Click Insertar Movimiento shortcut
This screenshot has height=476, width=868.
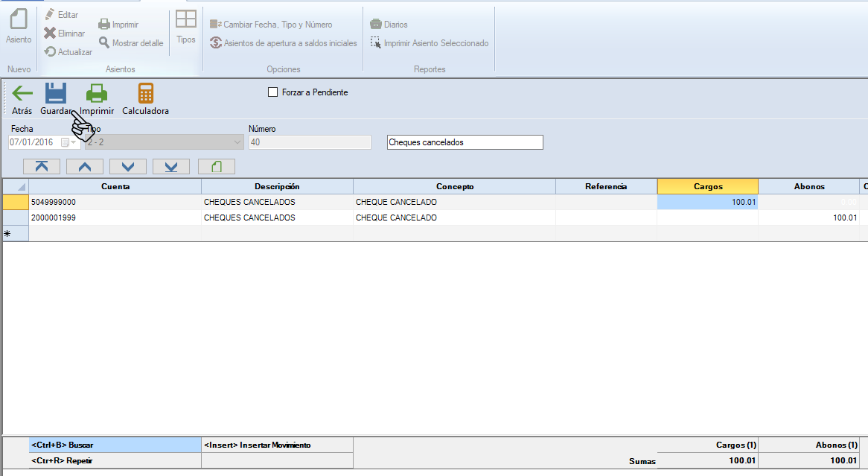pyautogui.click(x=277, y=445)
